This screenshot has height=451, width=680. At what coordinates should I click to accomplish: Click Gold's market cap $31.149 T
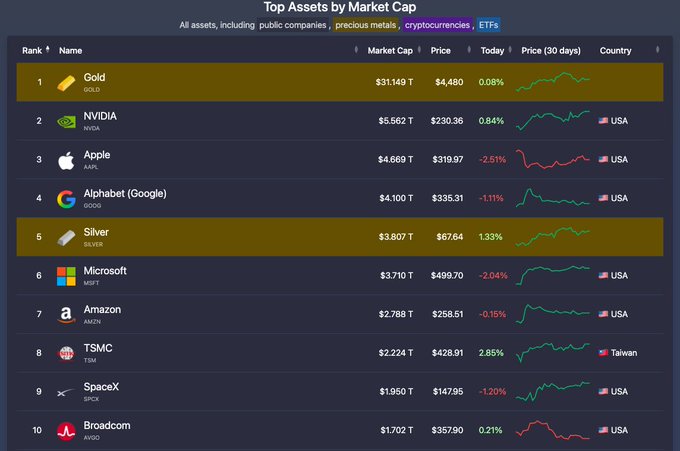(394, 82)
